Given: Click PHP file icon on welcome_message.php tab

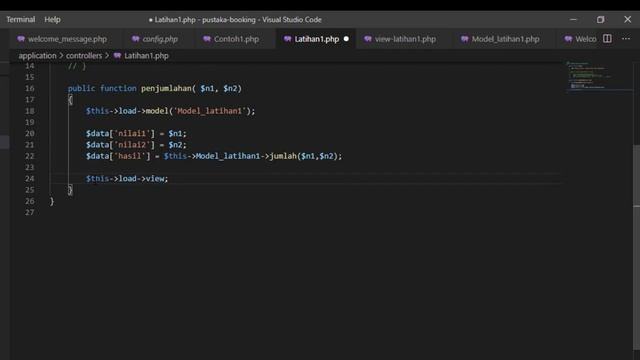Looking at the screenshot, I should 21,39.
